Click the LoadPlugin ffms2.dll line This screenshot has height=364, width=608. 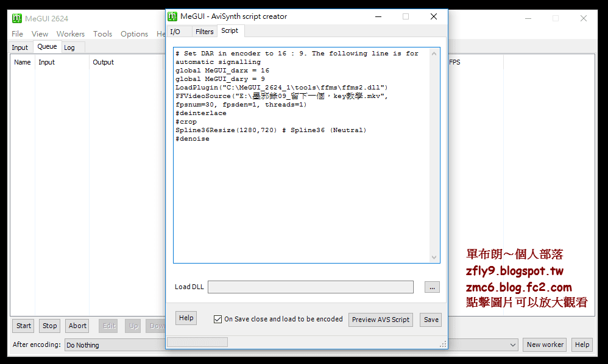pos(281,88)
